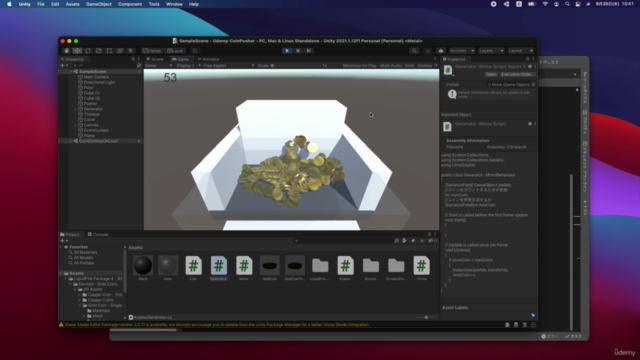Toggle the Inspector lock icon

tap(527, 59)
